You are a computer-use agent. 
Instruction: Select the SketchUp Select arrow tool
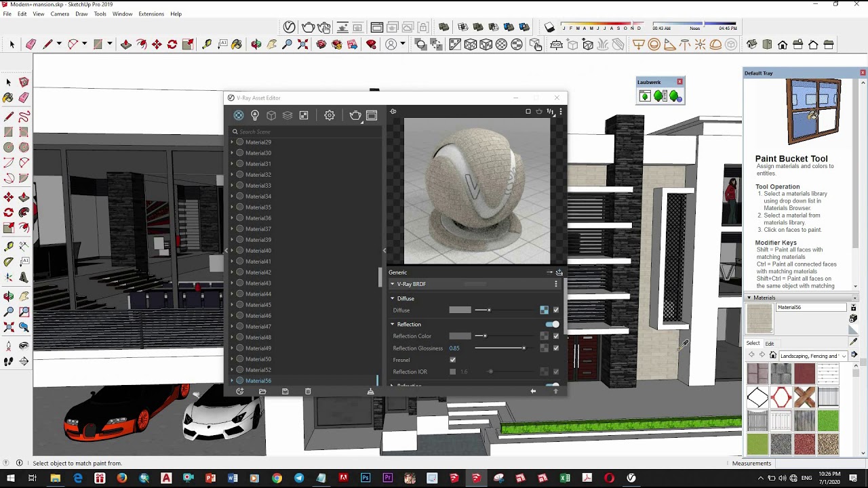pyautogui.click(x=8, y=82)
